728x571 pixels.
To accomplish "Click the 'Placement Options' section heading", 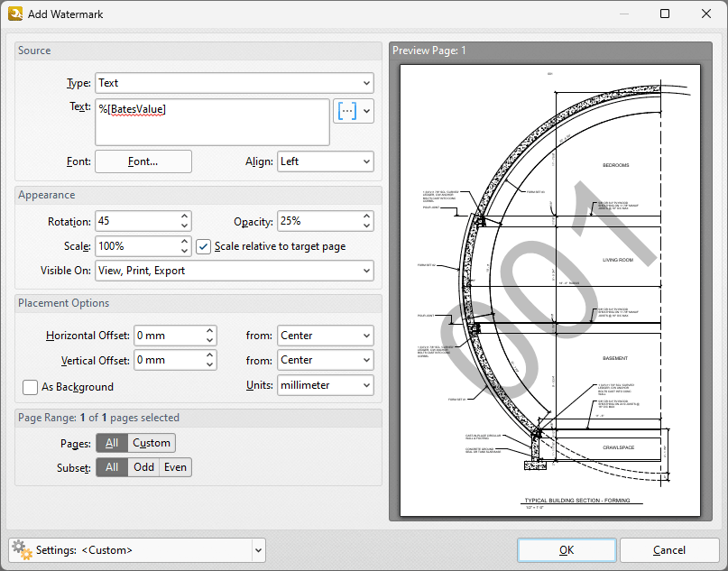I will click(64, 303).
